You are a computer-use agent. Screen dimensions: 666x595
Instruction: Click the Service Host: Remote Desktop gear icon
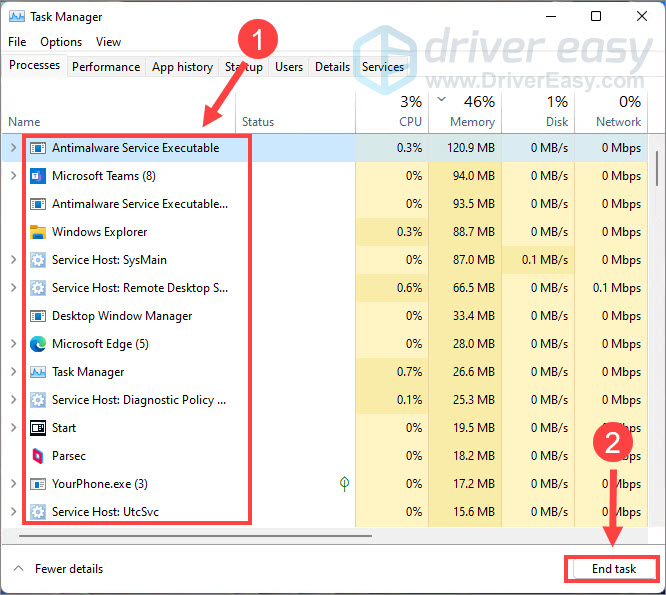(38, 288)
